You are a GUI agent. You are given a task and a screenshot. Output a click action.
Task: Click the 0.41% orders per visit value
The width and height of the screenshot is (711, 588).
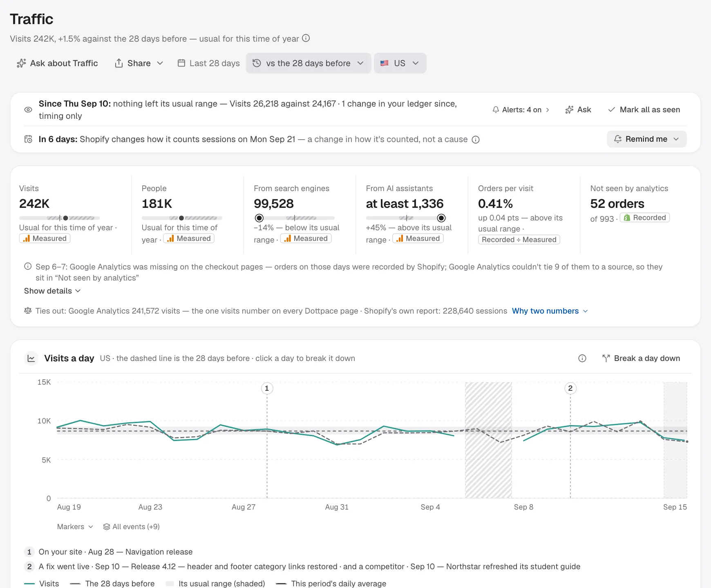pos(495,204)
